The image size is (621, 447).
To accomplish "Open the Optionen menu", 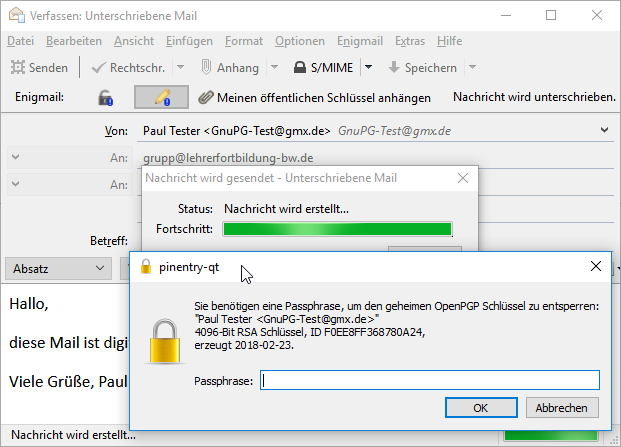I will (x=300, y=41).
